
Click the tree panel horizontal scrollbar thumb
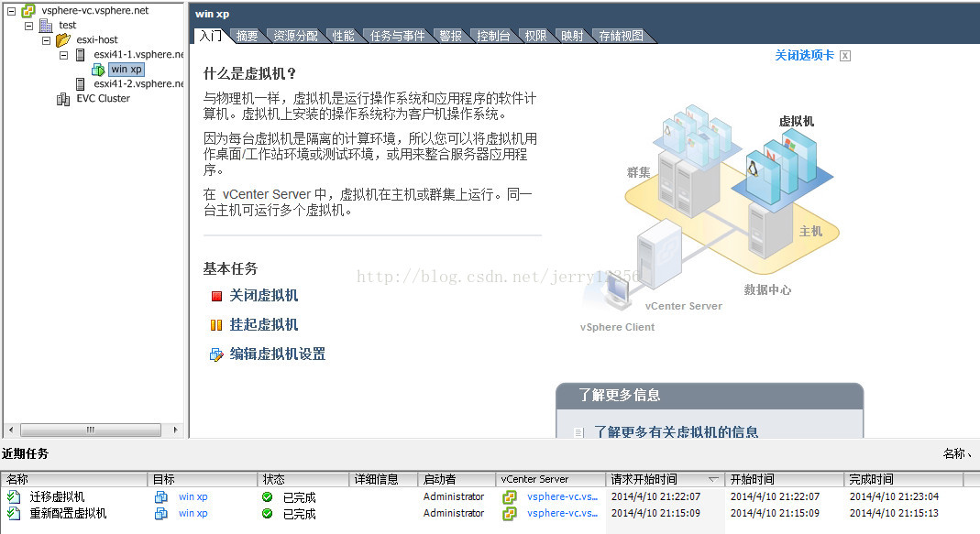(91, 430)
